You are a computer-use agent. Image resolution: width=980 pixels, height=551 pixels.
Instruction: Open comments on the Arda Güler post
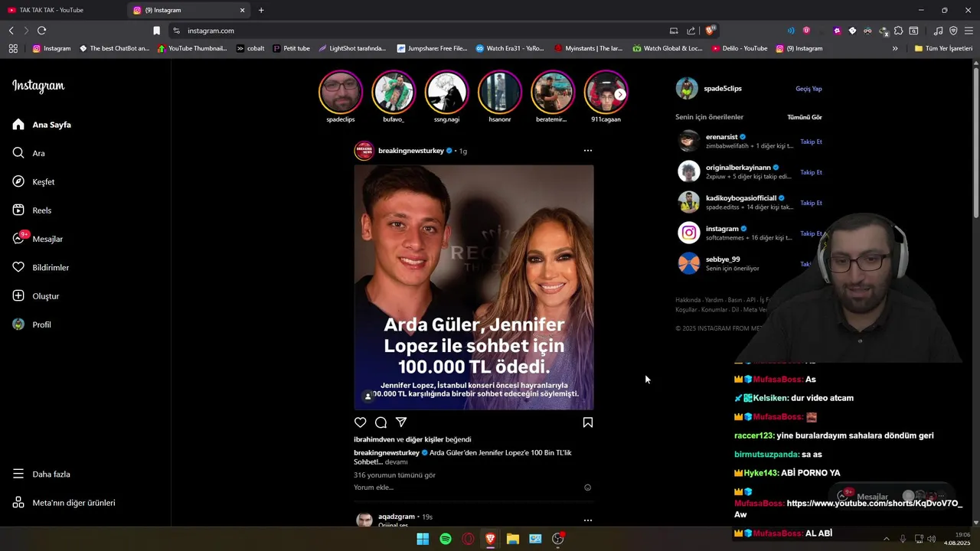[x=381, y=422]
